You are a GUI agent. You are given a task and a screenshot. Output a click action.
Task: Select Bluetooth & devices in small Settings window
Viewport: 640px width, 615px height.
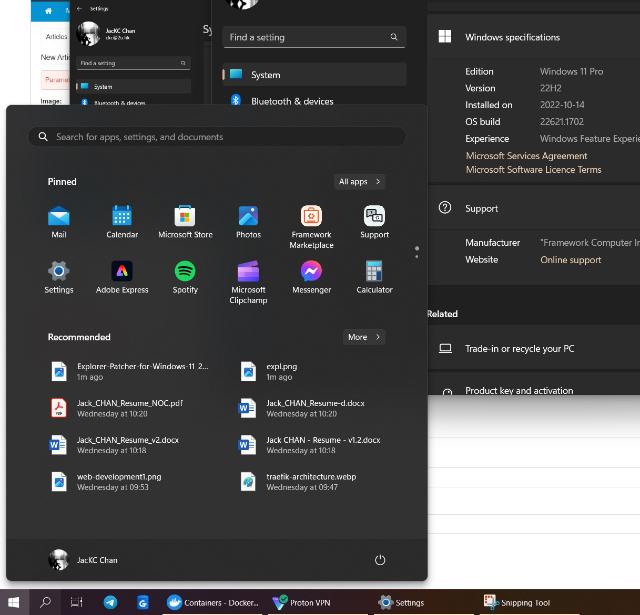point(133,102)
